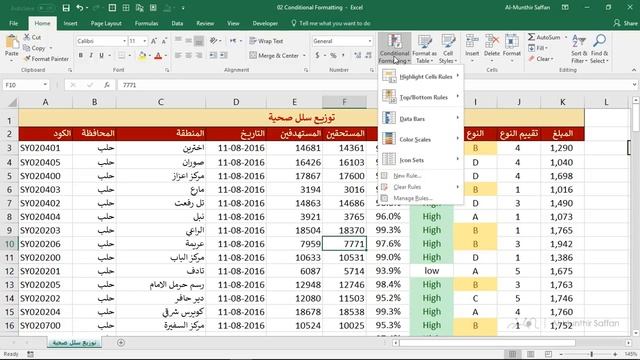The image size is (640, 360).
Task: Expand the Name Box dropdown arrow
Action: tap(45, 85)
